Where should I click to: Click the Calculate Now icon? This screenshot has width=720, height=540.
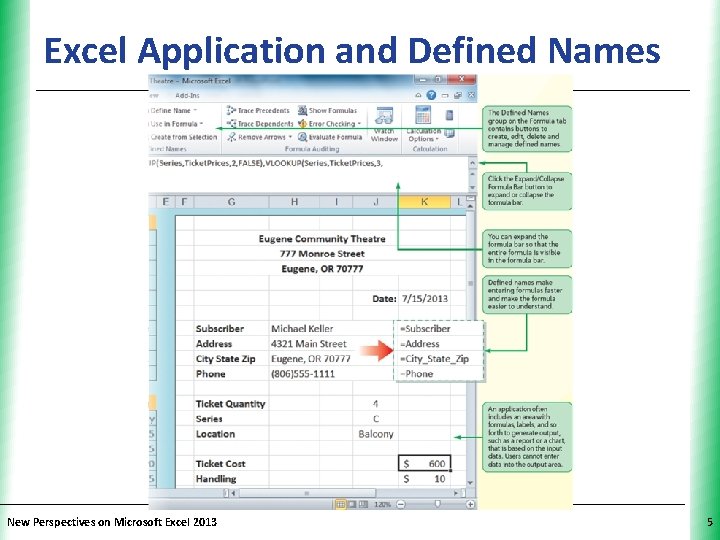pos(450,115)
